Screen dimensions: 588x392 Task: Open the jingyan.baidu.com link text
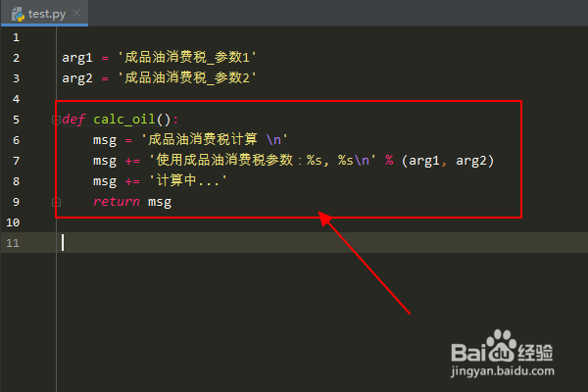point(503,371)
